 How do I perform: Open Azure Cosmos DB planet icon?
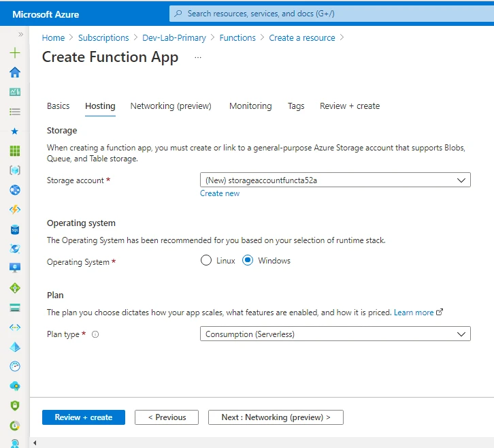15,249
